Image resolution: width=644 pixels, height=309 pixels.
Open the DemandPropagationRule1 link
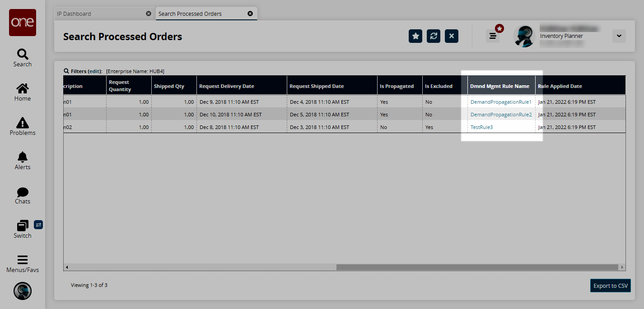pyautogui.click(x=501, y=102)
